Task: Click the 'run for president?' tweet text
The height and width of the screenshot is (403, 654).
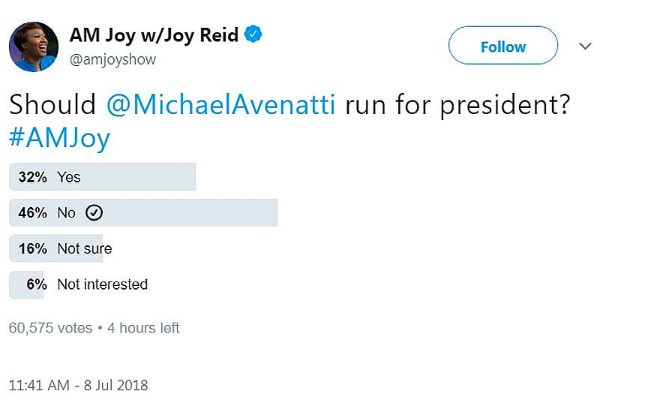Action: point(457,105)
